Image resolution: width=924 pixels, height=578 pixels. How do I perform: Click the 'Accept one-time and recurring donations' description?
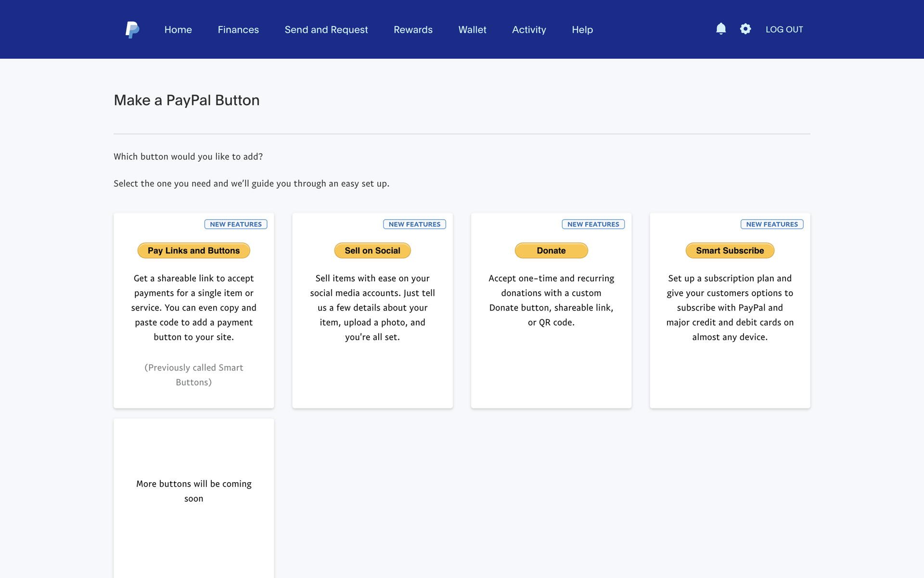551,300
